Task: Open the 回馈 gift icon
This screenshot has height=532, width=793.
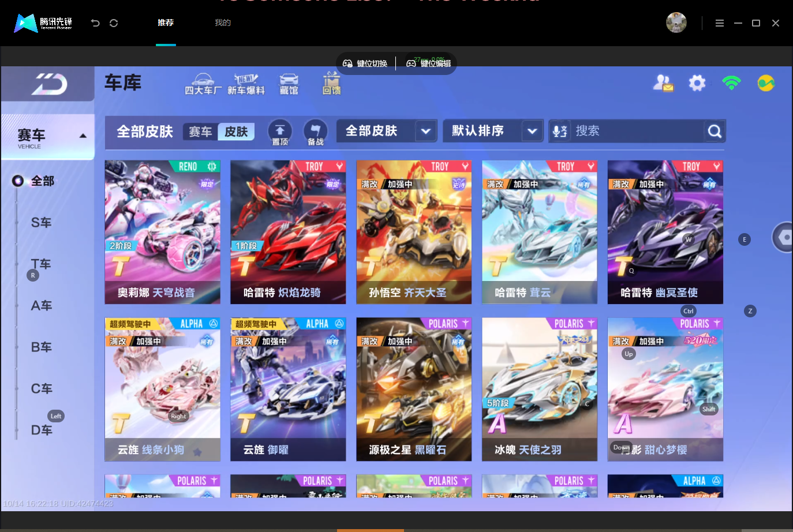Action: [331, 84]
